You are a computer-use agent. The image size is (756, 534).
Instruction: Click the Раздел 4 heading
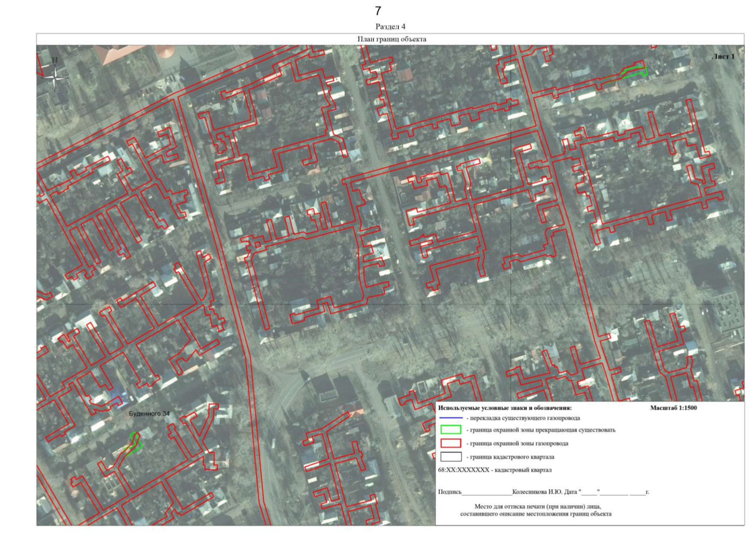[x=390, y=27]
